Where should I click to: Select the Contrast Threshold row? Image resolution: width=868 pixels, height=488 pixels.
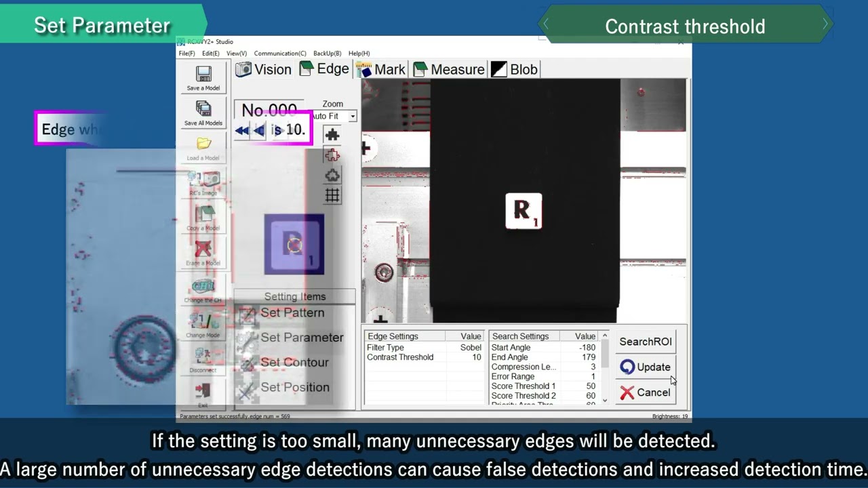(x=425, y=357)
